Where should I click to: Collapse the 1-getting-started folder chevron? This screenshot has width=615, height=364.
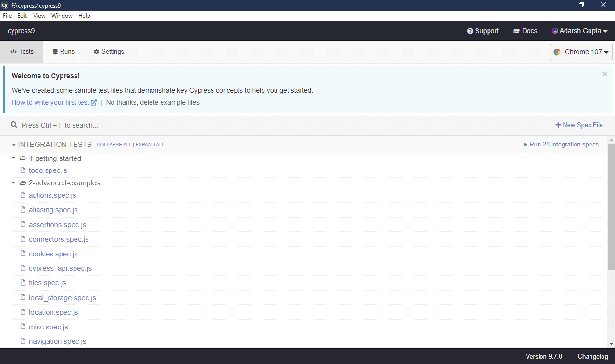[x=13, y=158]
